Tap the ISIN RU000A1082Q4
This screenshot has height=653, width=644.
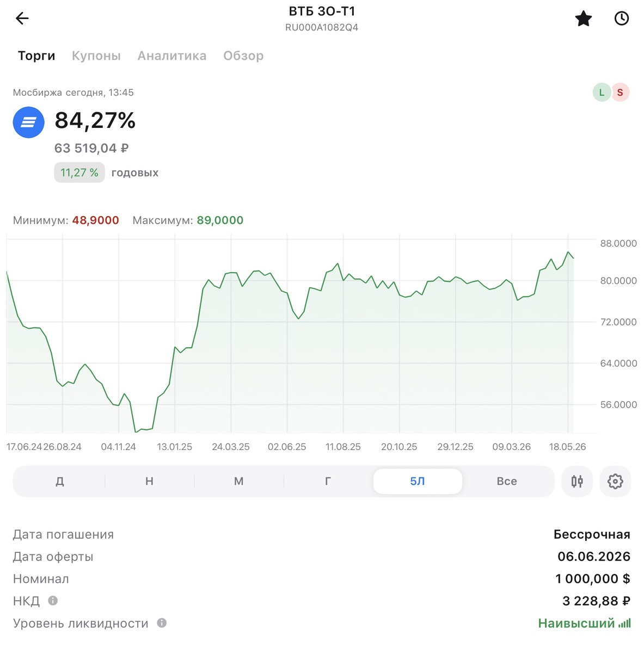[322, 27]
